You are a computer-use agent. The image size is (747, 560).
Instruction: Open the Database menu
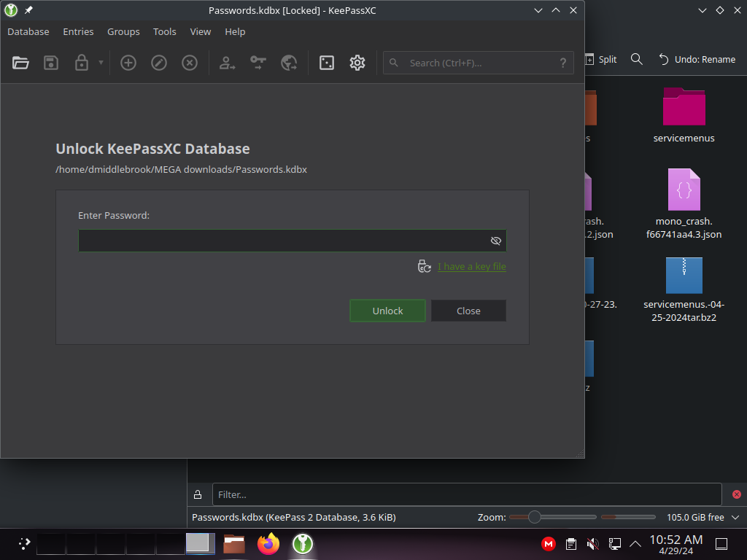point(28,32)
